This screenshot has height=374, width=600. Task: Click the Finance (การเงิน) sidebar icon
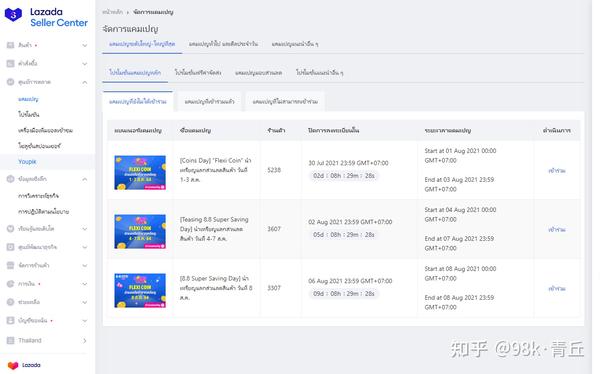point(10,284)
